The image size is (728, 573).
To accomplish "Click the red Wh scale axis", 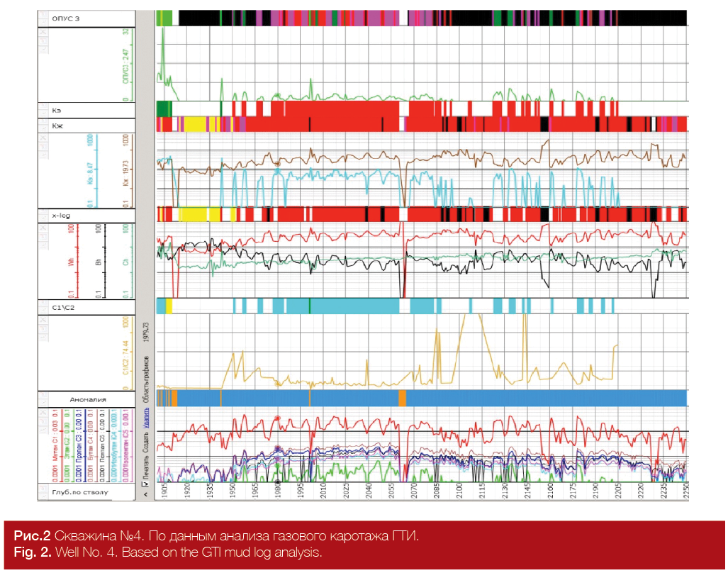I will (77, 261).
